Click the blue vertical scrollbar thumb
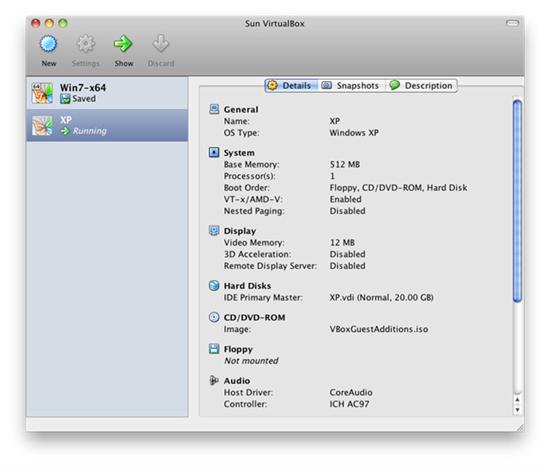 click(517, 201)
